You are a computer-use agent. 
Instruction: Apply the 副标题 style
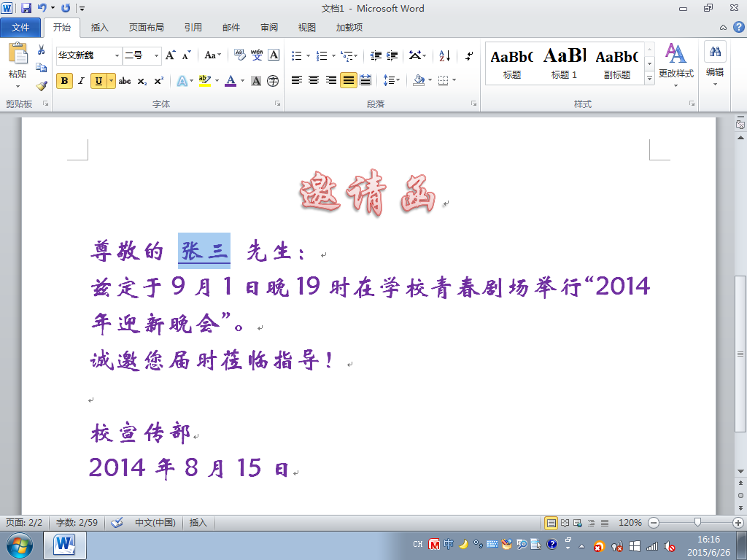tap(617, 63)
